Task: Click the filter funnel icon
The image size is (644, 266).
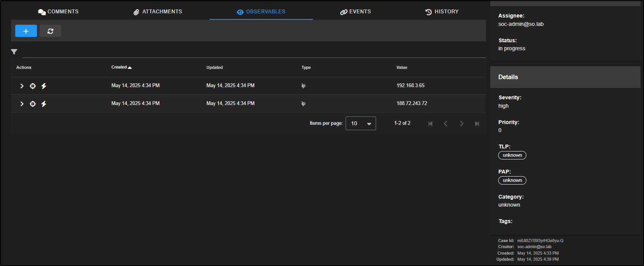Action: click(x=14, y=52)
